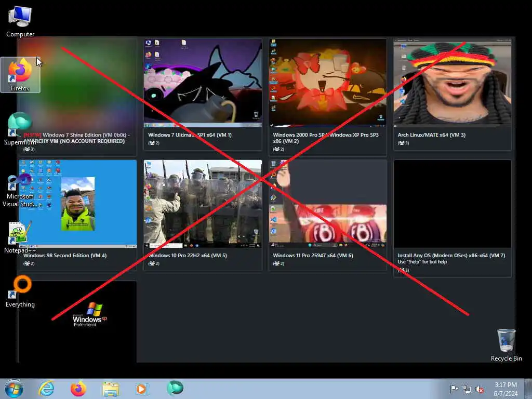
Task: Click the 'Use "!help" for bot help' text
Action: (422, 262)
